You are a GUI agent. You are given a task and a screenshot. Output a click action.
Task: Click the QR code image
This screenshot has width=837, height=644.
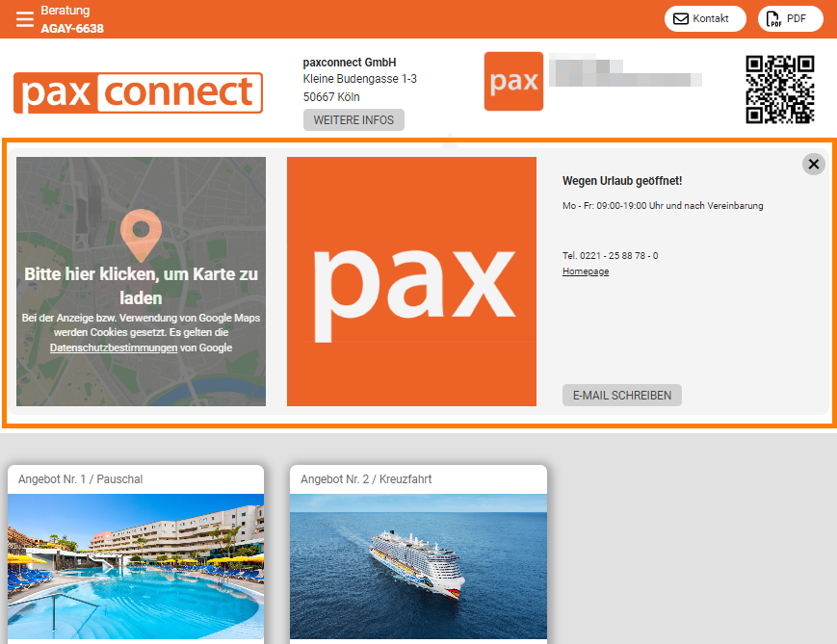click(x=780, y=90)
